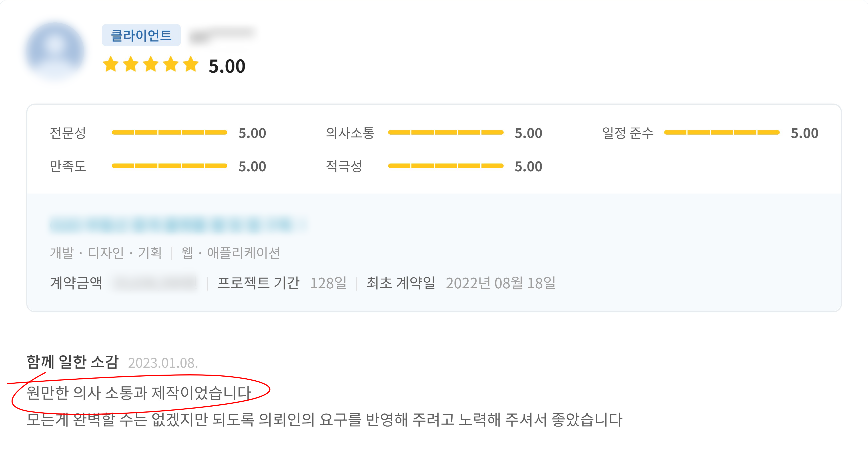The height and width of the screenshot is (457, 868).
Task: Click the blurred client profile avatar
Action: [x=55, y=51]
